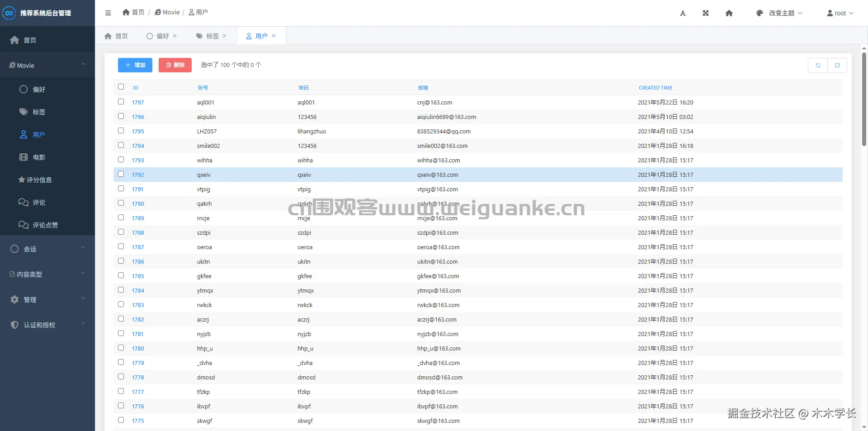Click the chat bubbles icon beside 评论点赞
868x431 pixels.
(24, 225)
